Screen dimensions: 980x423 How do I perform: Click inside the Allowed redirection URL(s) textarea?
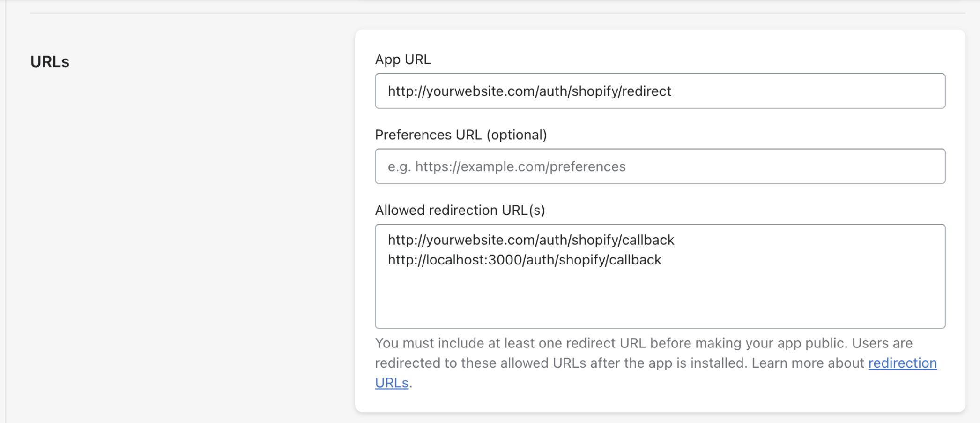coord(660,276)
